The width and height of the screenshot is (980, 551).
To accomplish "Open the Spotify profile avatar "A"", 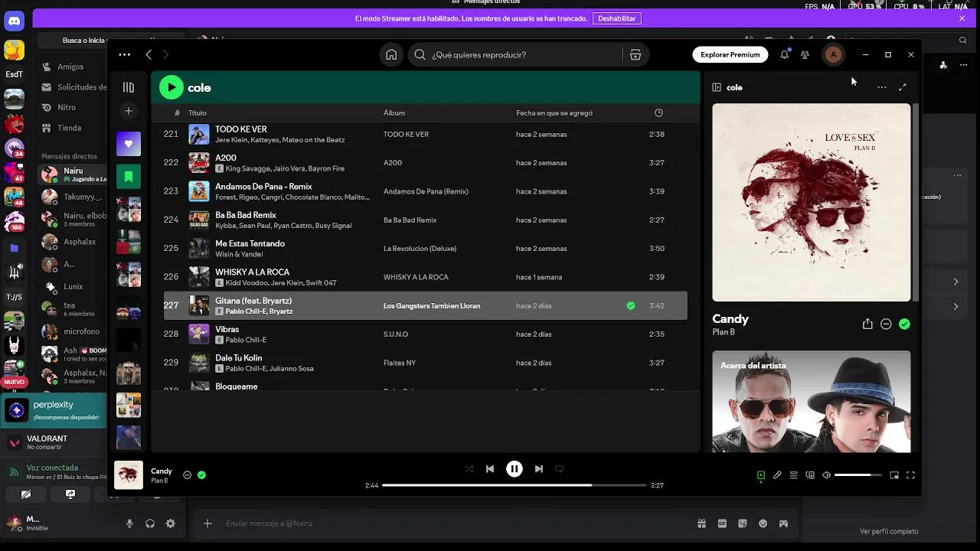I will [x=833, y=54].
